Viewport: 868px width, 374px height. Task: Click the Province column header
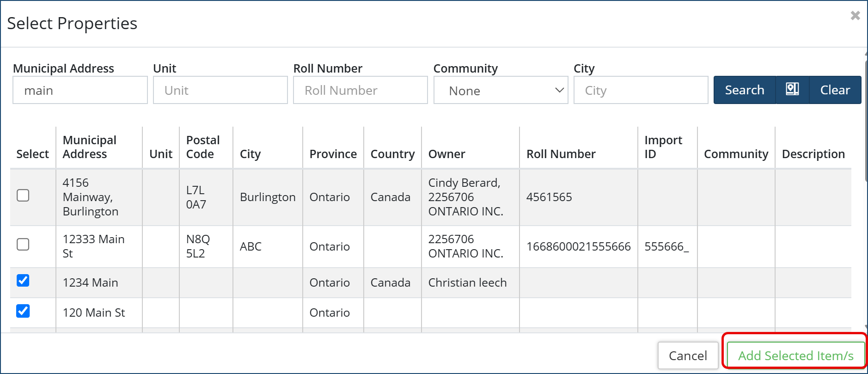[333, 154]
